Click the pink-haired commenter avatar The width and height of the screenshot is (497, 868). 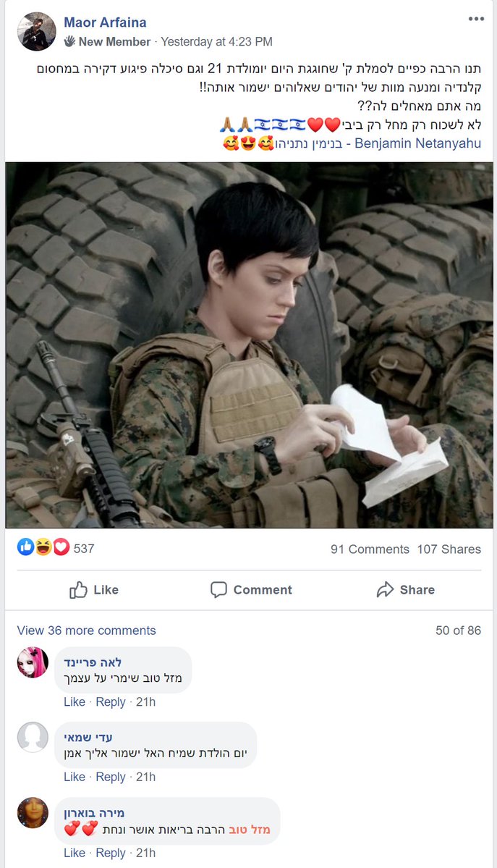point(33,662)
